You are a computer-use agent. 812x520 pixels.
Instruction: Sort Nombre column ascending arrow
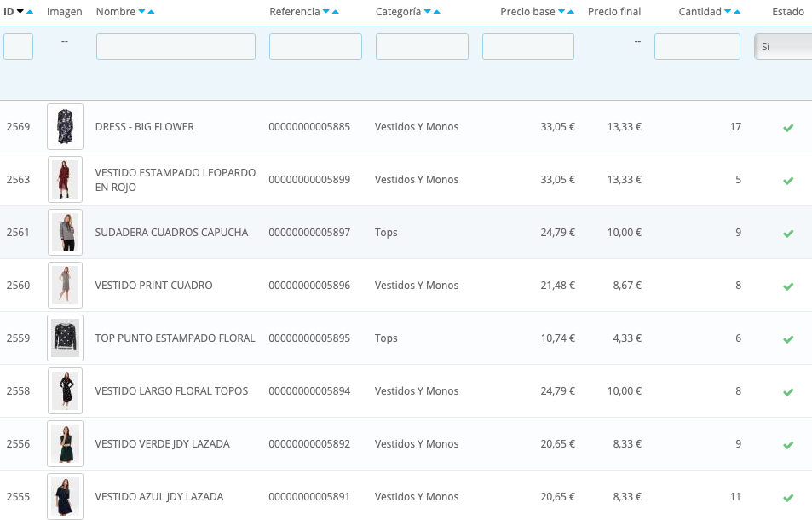click(x=151, y=11)
